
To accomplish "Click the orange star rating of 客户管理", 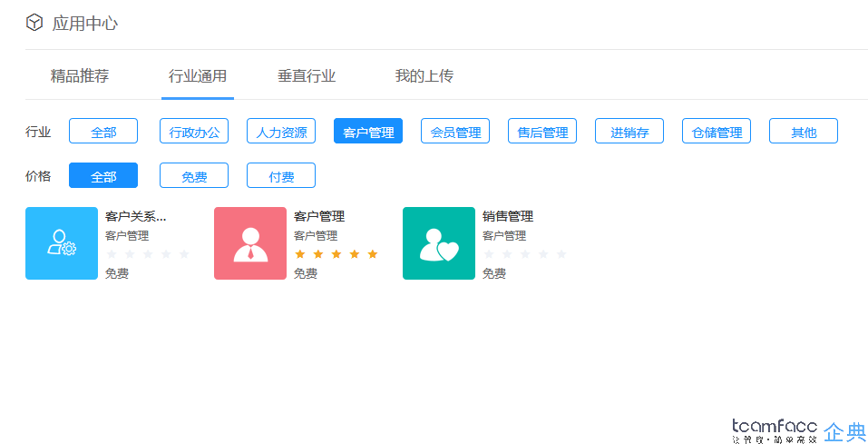I will click(x=336, y=254).
